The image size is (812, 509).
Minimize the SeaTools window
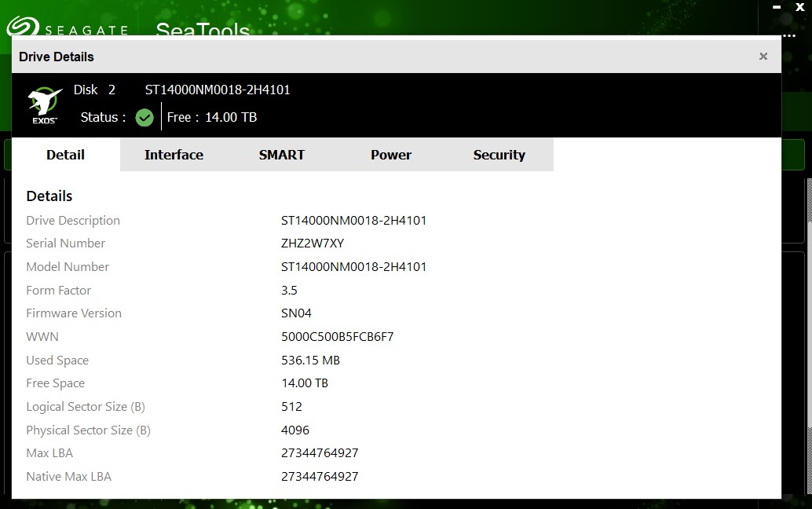tap(776, 7)
